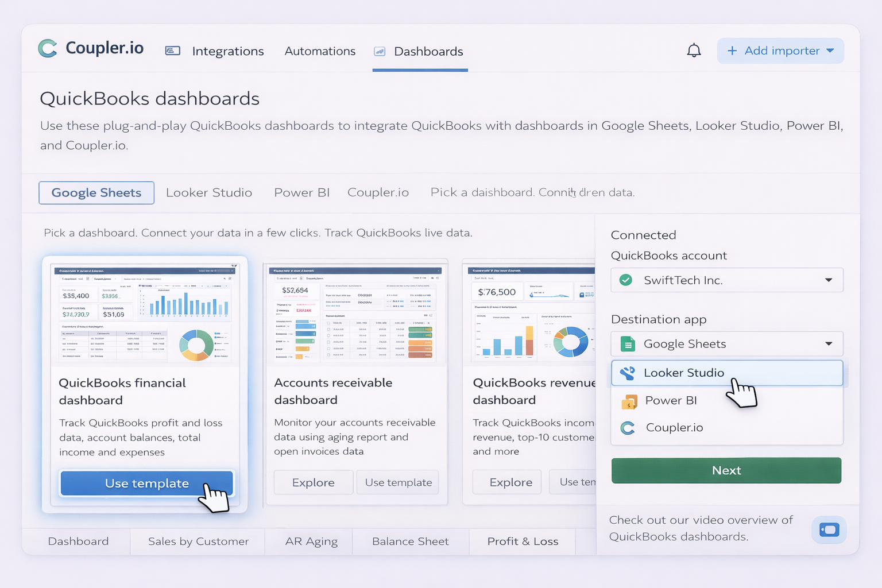Image resolution: width=882 pixels, height=588 pixels.
Task: Select Power BI from destination list
Action: point(727,401)
